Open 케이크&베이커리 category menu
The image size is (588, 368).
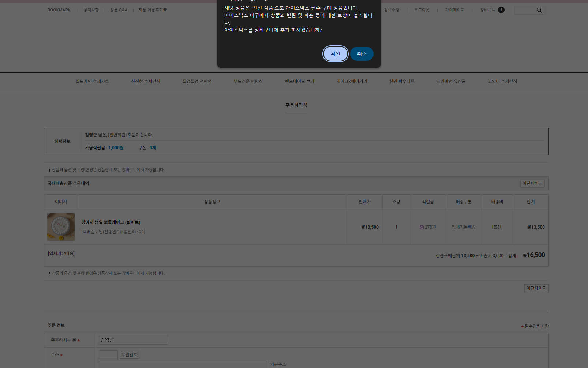coord(352,82)
